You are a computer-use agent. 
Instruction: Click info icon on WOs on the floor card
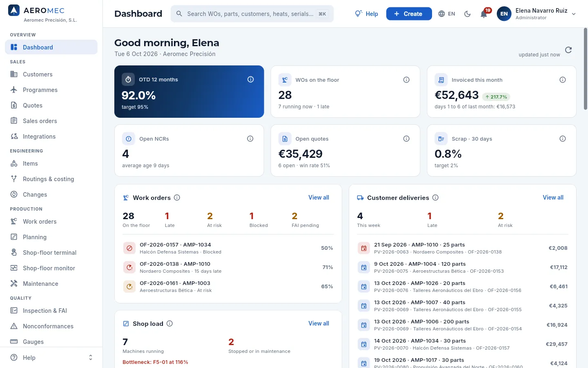406,80
